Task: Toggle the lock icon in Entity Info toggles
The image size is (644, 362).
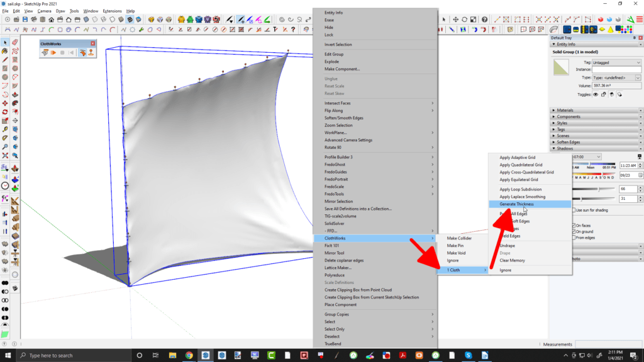Action: (603, 94)
